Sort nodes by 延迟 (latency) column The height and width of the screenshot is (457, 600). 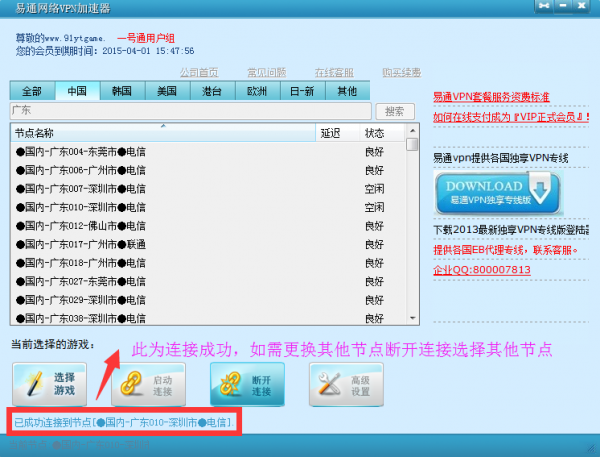pos(333,132)
